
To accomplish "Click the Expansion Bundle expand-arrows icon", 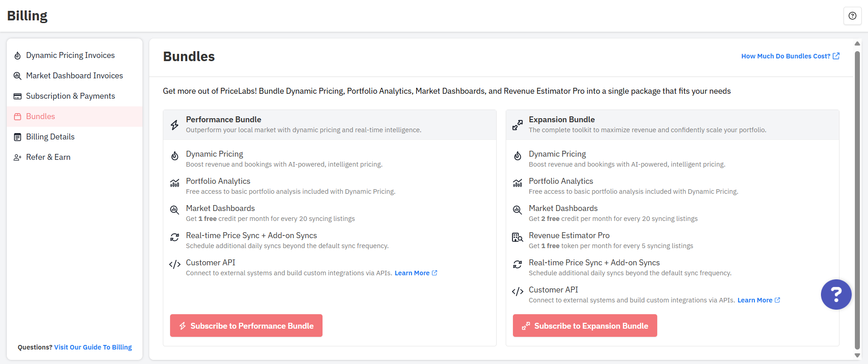I will (x=517, y=125).
